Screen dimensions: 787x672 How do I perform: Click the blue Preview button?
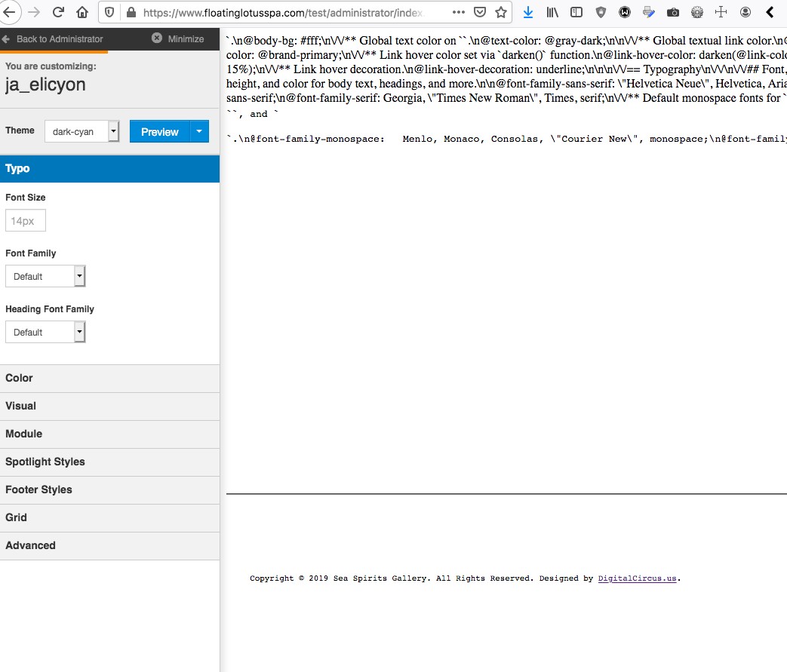(x=160, y=131)
